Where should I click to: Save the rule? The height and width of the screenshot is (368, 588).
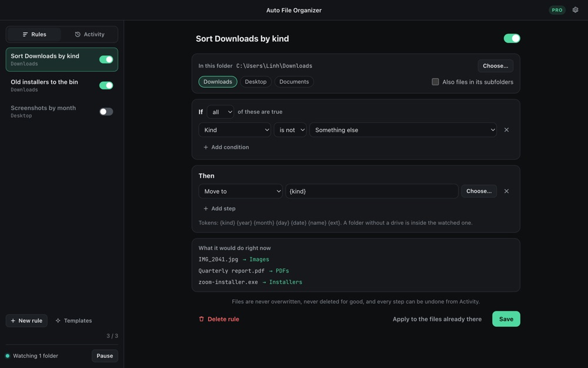[506, 319]
